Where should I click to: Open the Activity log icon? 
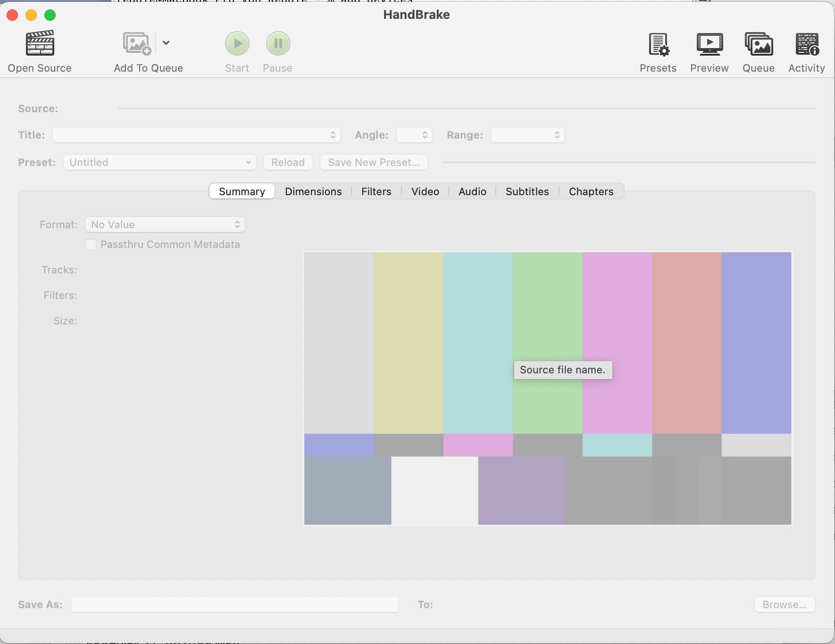coord(807,44)
